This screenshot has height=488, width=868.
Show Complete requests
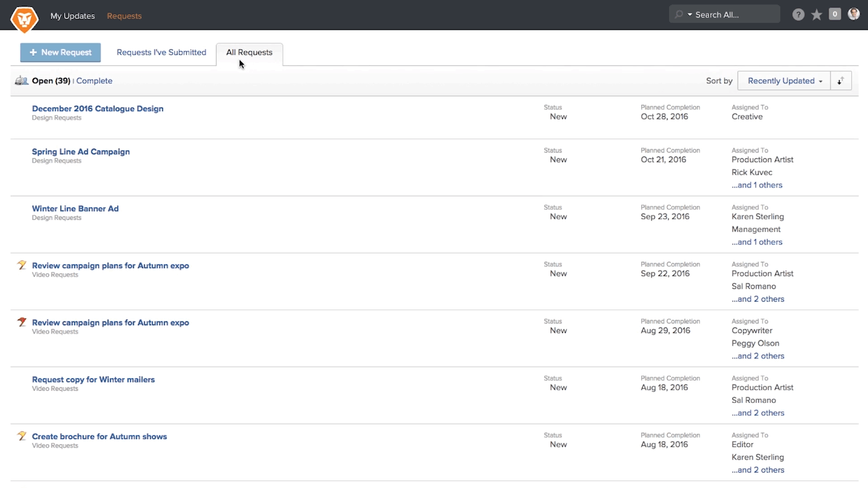tap(94, 81)
